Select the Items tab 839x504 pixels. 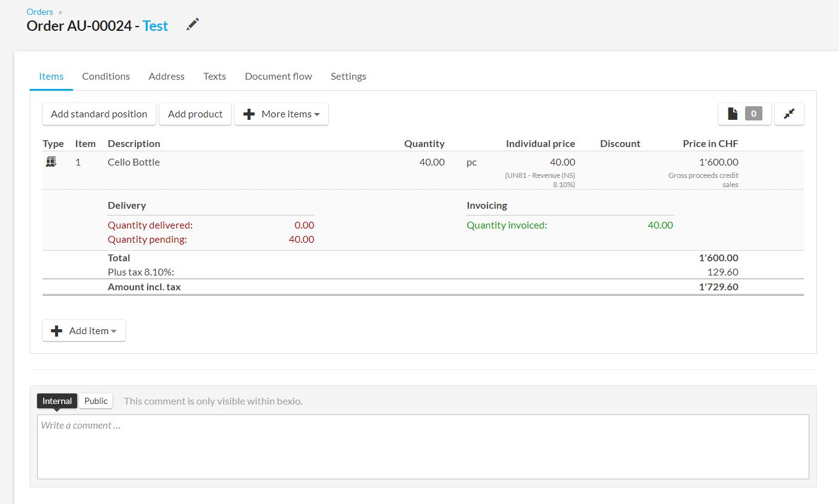51,76
